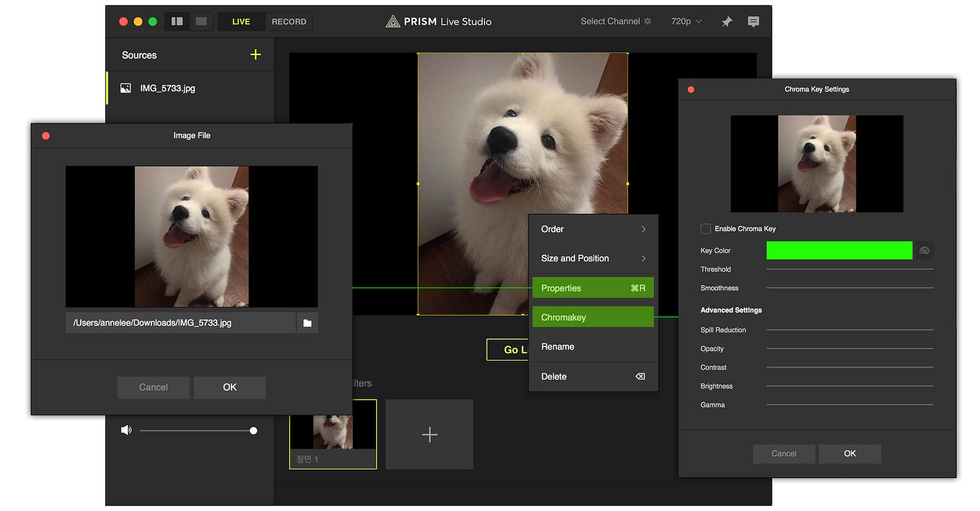980x511 pixels.
Task: Open the 720p resolution dropdown
Action: (686, 21)
